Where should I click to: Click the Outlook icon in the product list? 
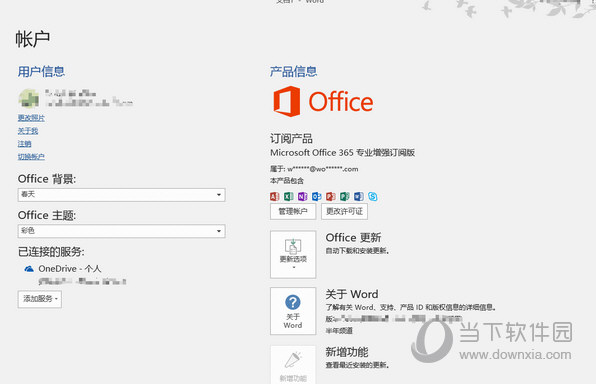point(317,196)
